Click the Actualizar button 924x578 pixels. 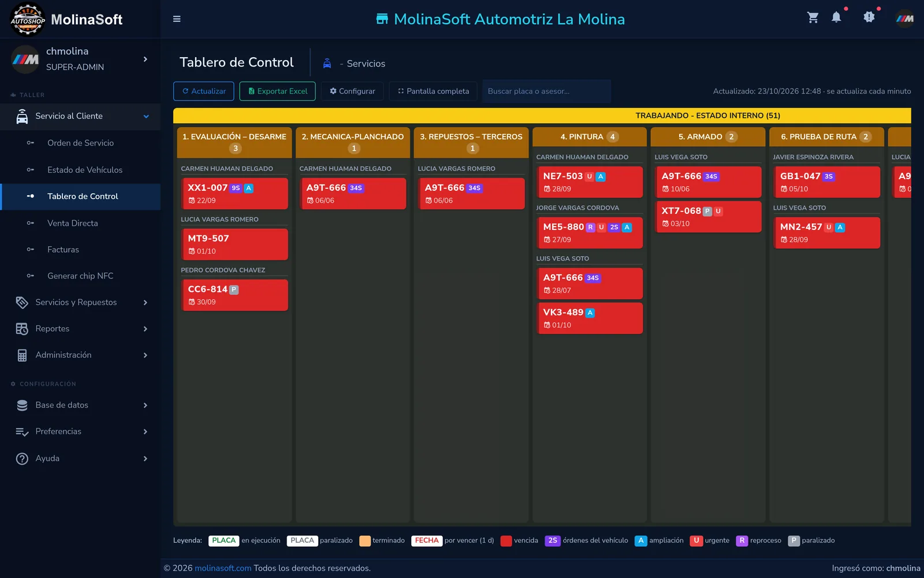pyautogui.click(x=204, y=91)
